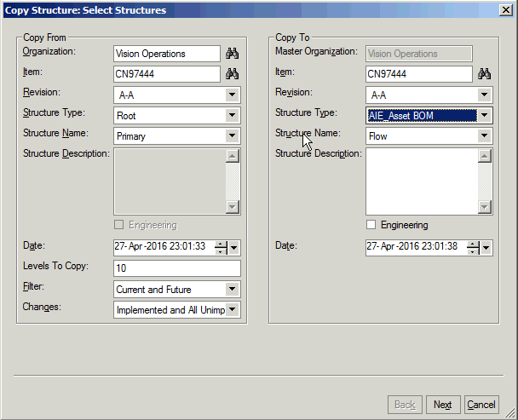518x420 pixels.
Task: Expand Copy From Structure Type dropdown showing Root
Action: pos(233,115)
